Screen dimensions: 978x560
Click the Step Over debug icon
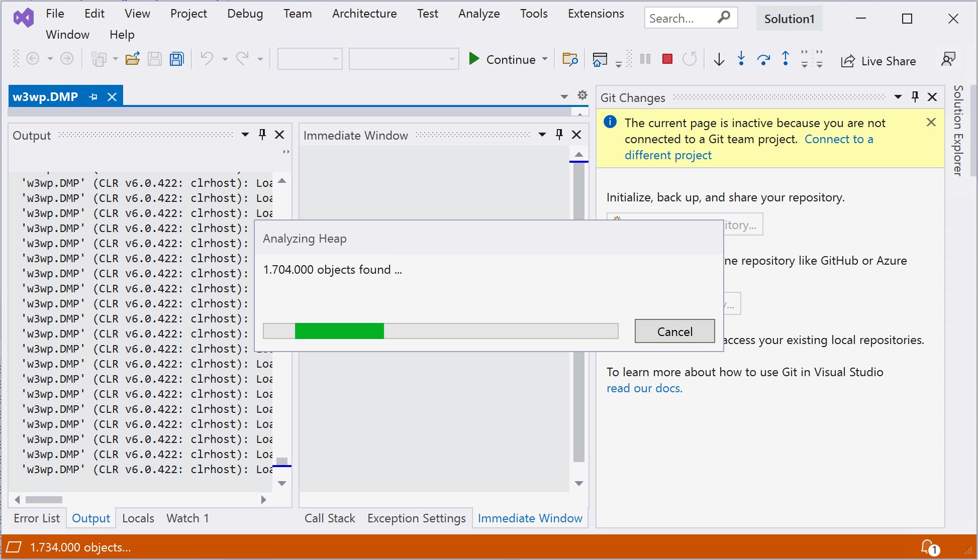(763, 59)
